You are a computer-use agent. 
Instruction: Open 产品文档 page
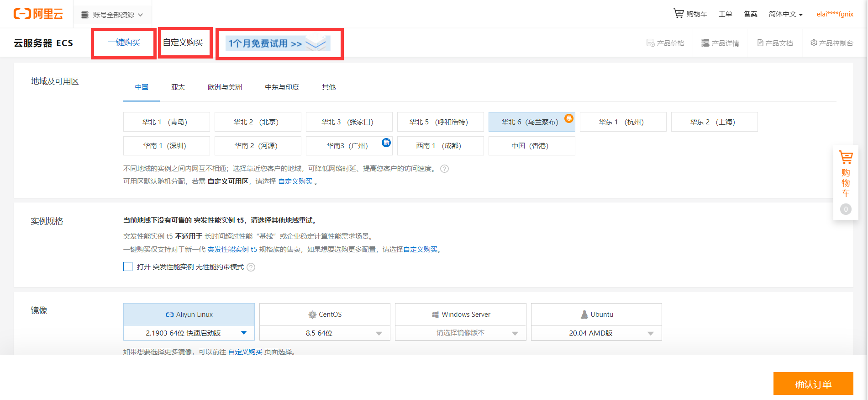click(775, 43)
